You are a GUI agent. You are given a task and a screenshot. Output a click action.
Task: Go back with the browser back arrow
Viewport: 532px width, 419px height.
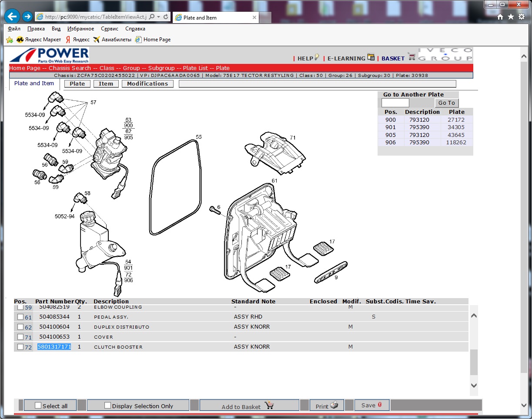tap(12, 17)
